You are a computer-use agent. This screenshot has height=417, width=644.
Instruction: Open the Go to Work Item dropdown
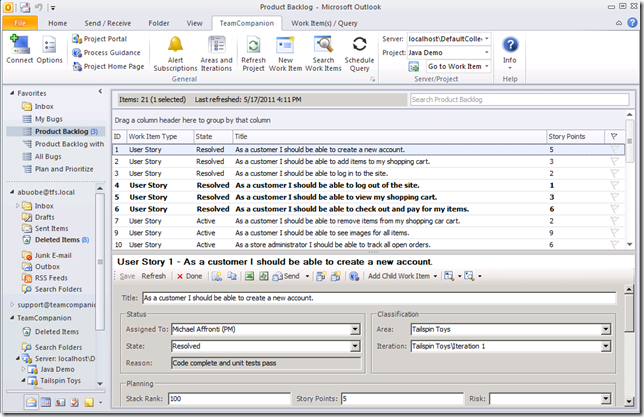tap(487, 66)
